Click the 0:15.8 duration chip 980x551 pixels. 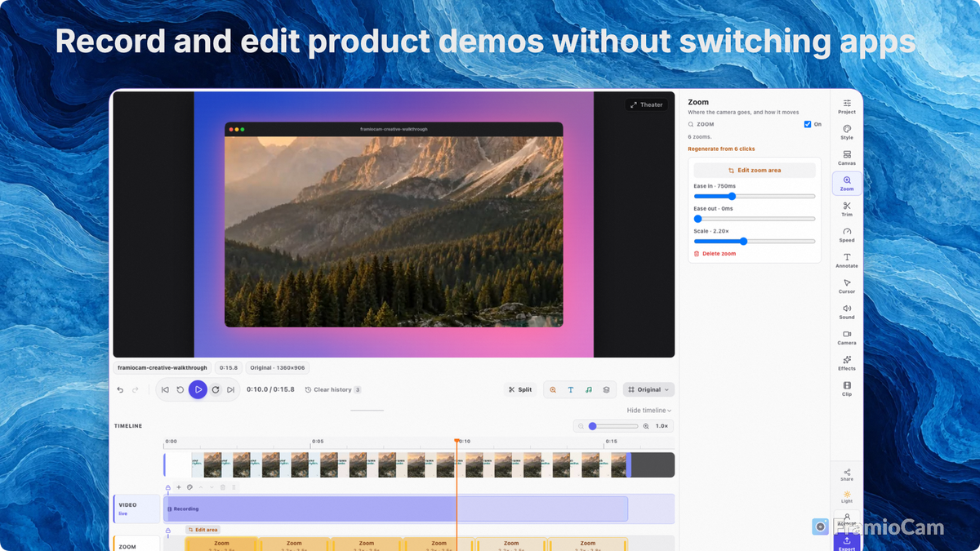(228, 367)
